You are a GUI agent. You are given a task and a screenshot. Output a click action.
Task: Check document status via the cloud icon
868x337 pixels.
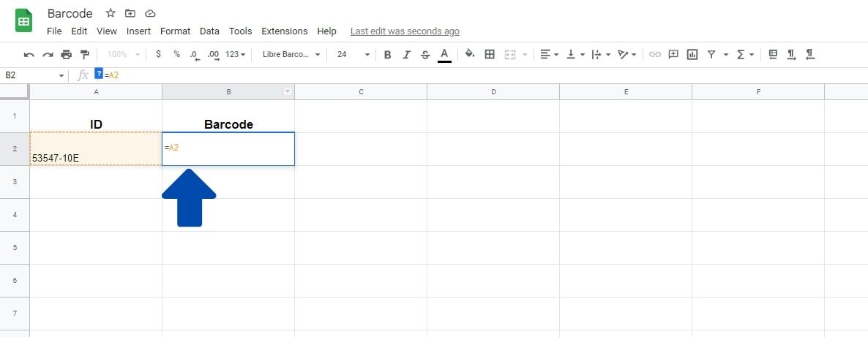pos(150,13)
